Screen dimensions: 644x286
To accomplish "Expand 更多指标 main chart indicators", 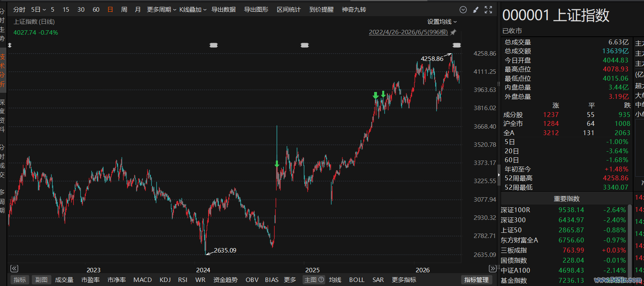I will tap(404, 280).
